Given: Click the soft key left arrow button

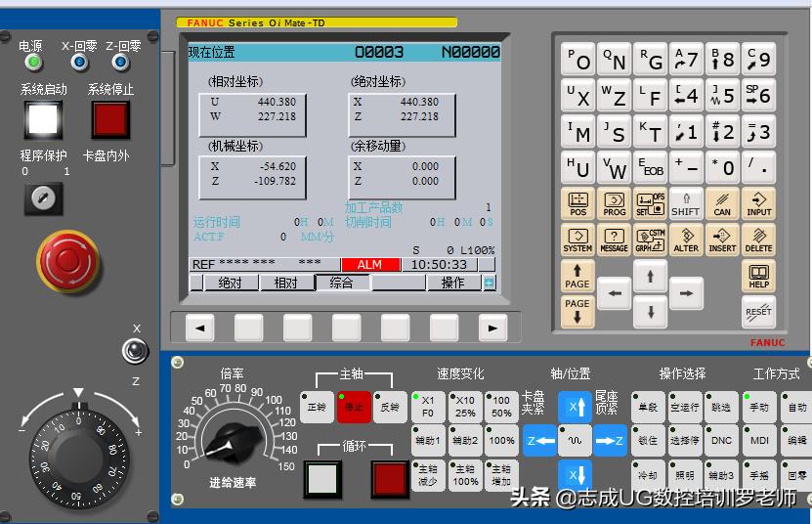Looking at the screenshot, I should coord(200,327).
